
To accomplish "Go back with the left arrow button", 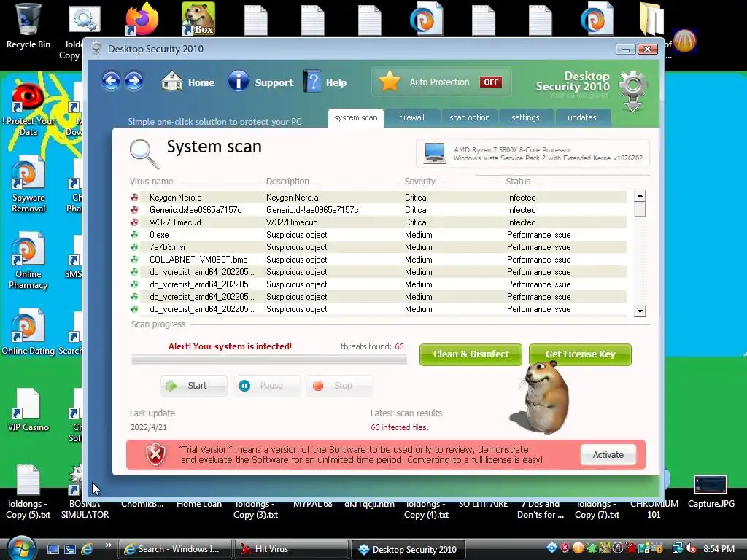I will pyautogui.click(x=111, y=81).
